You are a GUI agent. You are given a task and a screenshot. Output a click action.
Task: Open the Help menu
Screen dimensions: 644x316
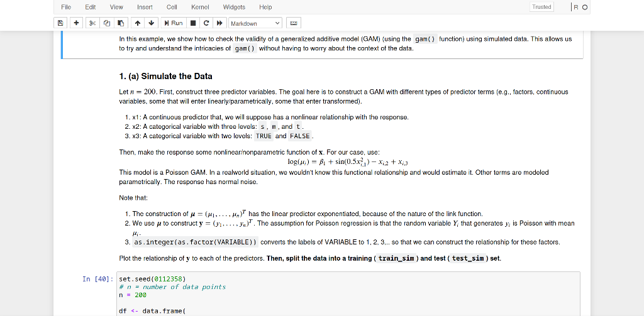coord(265,7)
